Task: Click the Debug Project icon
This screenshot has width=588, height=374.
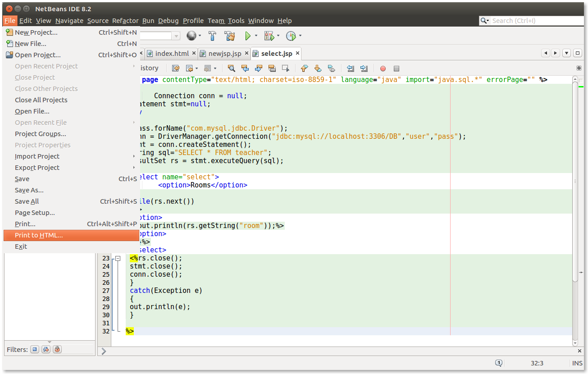Action: coord(269,36)
